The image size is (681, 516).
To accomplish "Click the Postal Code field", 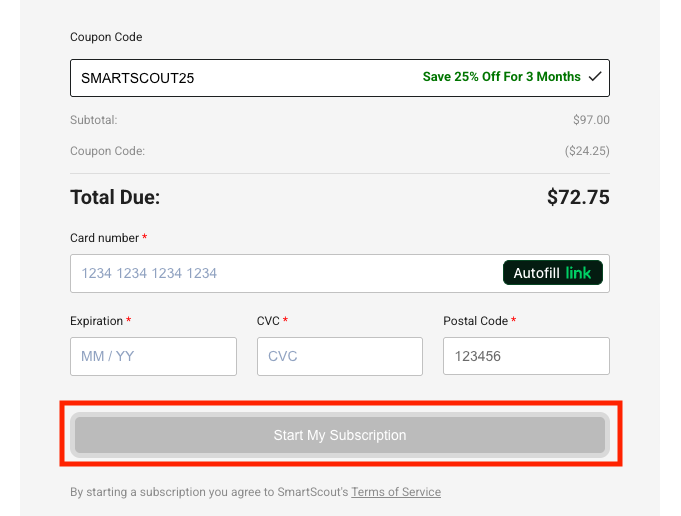I will 526,356.
